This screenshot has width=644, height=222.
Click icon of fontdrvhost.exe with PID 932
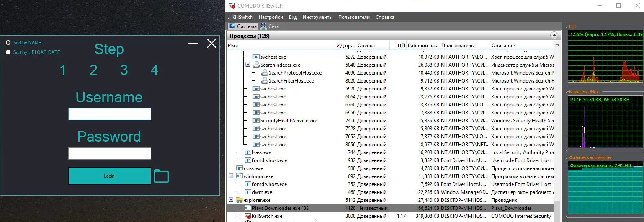248,160
